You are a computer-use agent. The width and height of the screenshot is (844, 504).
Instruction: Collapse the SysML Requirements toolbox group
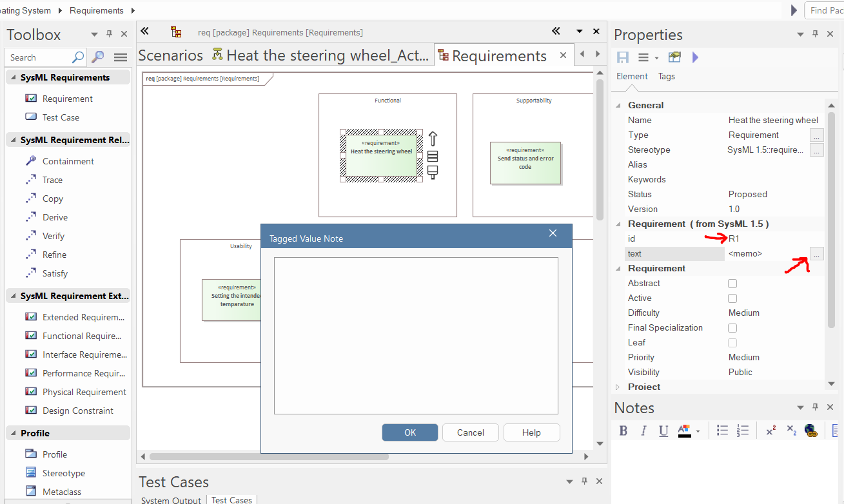click(x=12, y=77)
